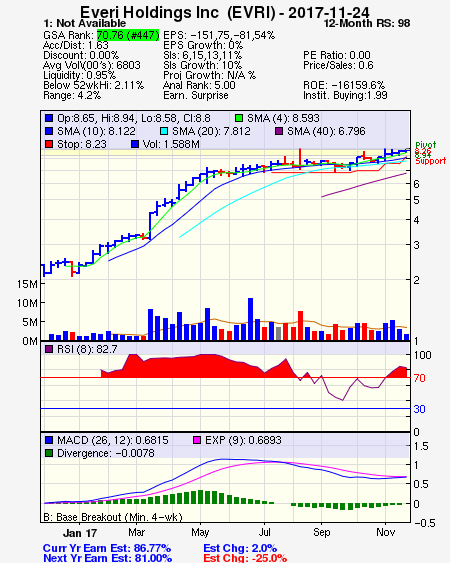This screenshot has width=450, height=563.
Task: Click the Stop: 8.23 legend text
Action: click(x=82, y=144)
